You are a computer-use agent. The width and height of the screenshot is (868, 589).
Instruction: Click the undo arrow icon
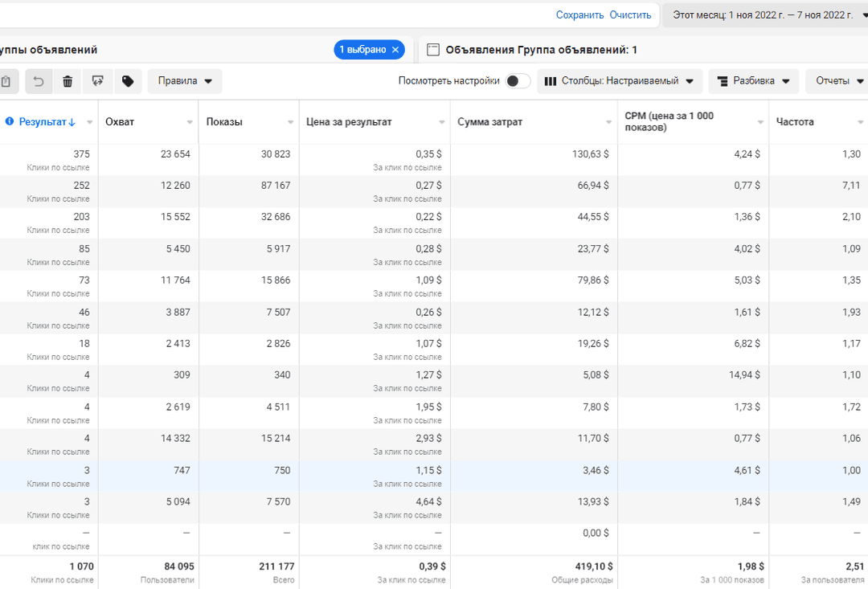click(x=39, y=81)
